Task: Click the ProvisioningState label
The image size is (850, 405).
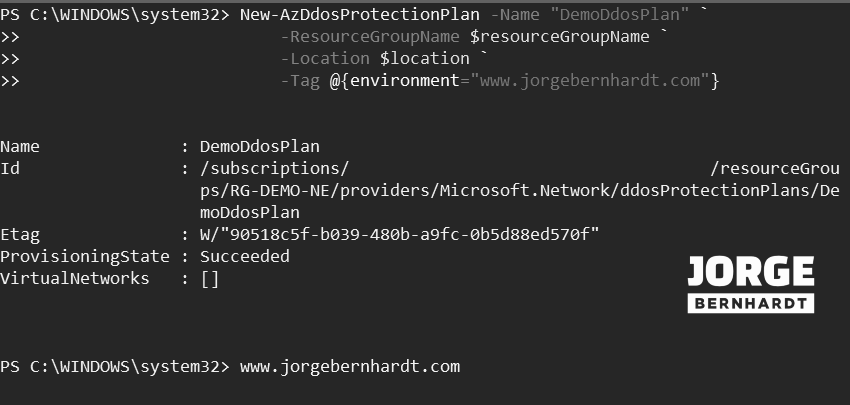Action: click(x=84, y=256)
